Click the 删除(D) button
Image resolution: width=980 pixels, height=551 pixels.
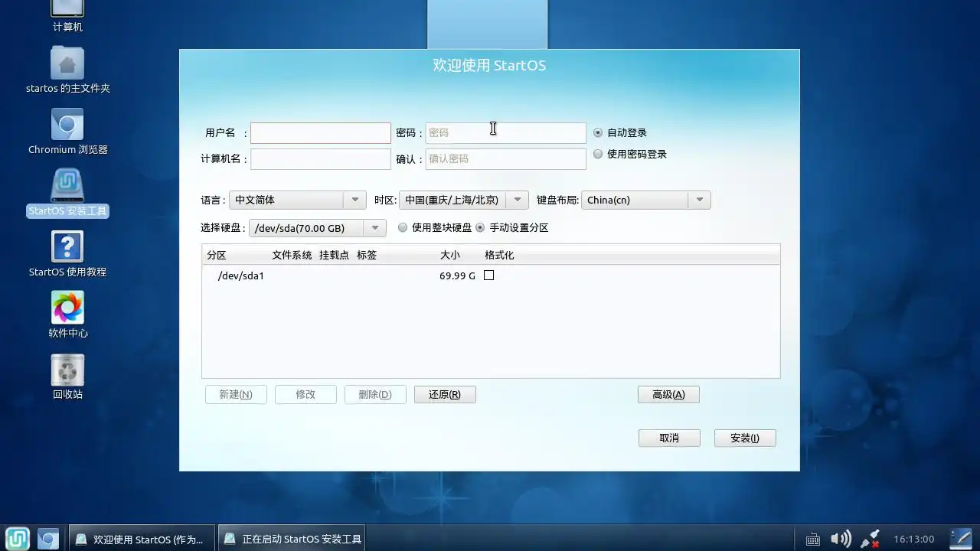point(375,394)
